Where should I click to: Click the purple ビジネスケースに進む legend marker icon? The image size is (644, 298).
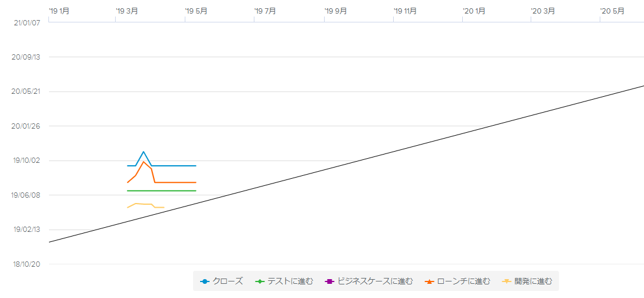329,281
